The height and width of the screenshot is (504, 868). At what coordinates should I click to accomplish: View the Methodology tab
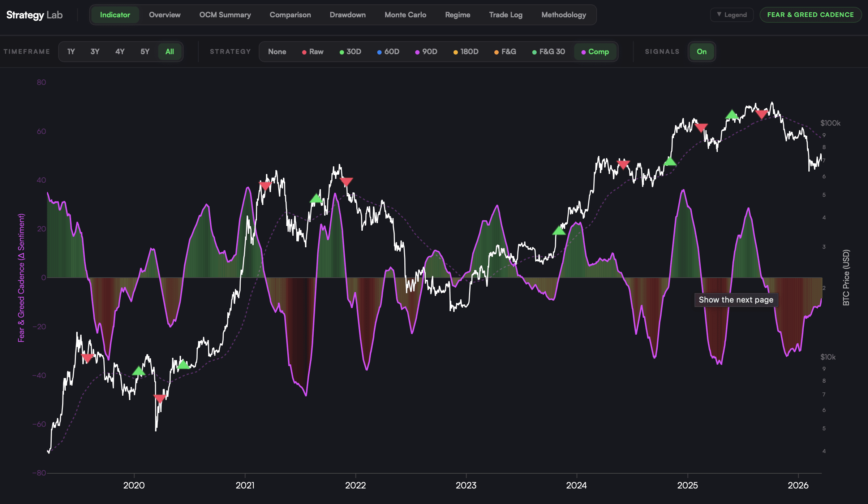click(563, 15)
